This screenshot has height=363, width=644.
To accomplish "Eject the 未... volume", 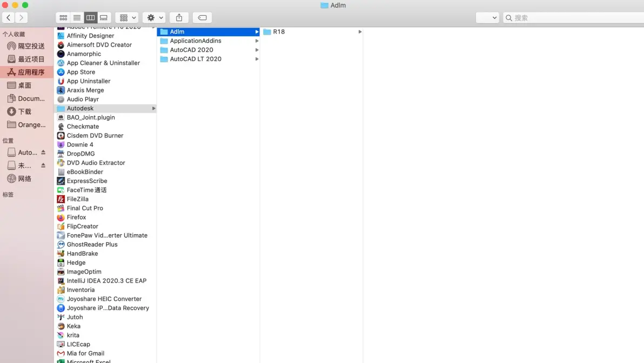I will click(x=43, y=165).
